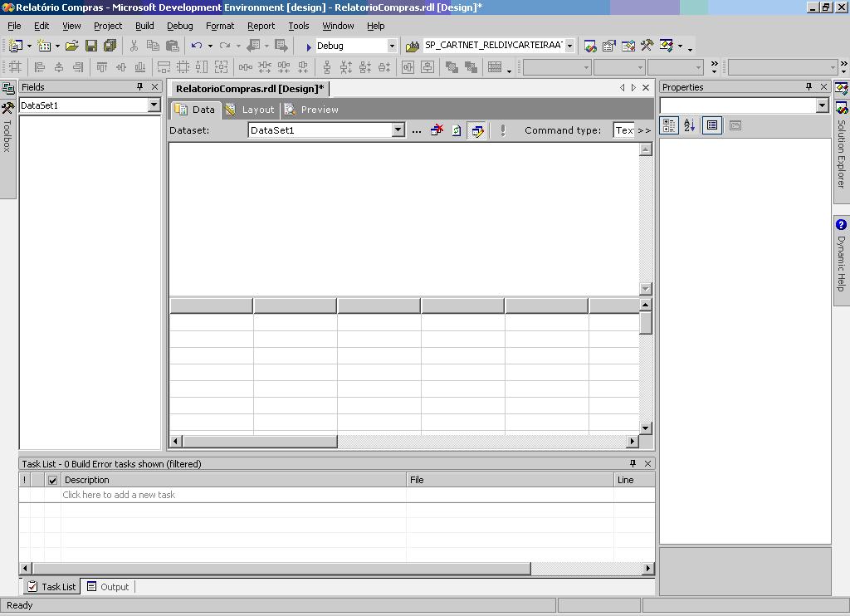Expand the Fields panel DataSet1 dropdown
Screen dimensions: 850x616
[154, 105]
